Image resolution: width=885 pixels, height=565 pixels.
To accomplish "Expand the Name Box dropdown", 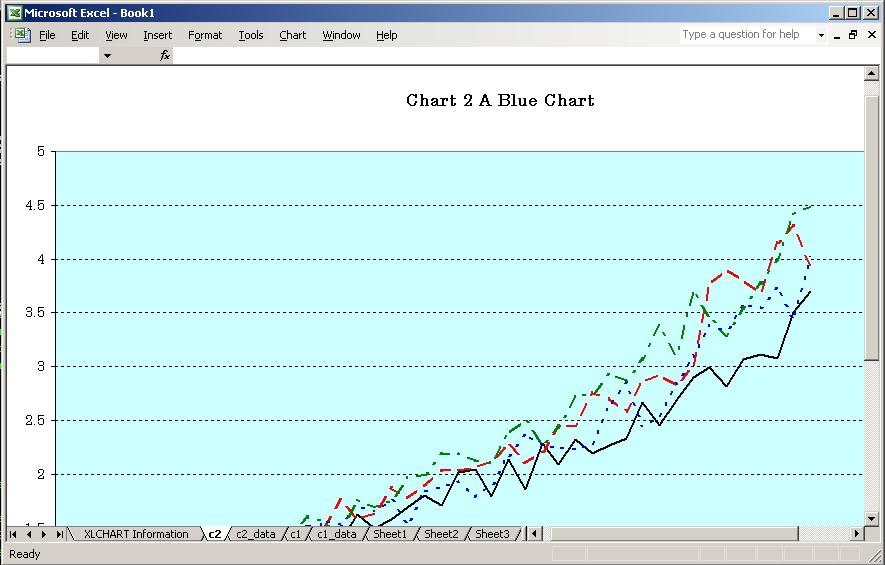I will [x=107, y=56].
